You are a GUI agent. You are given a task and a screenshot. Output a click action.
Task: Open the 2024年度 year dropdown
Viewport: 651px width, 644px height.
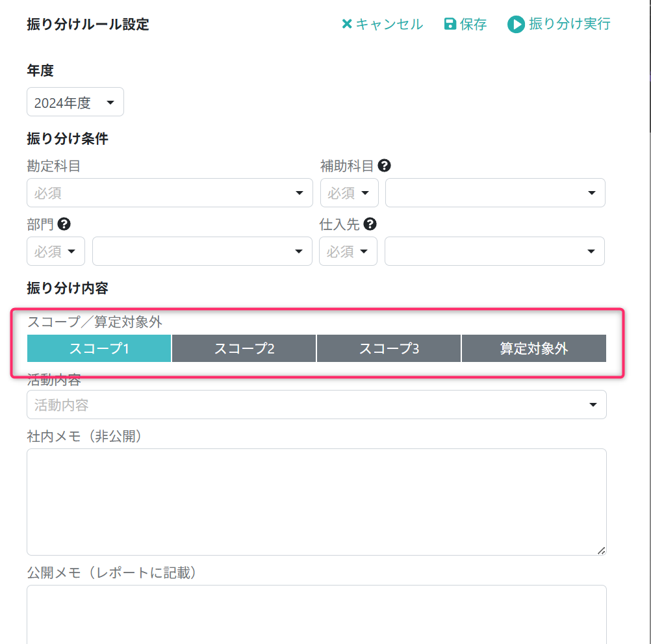(x=75, y=102)
